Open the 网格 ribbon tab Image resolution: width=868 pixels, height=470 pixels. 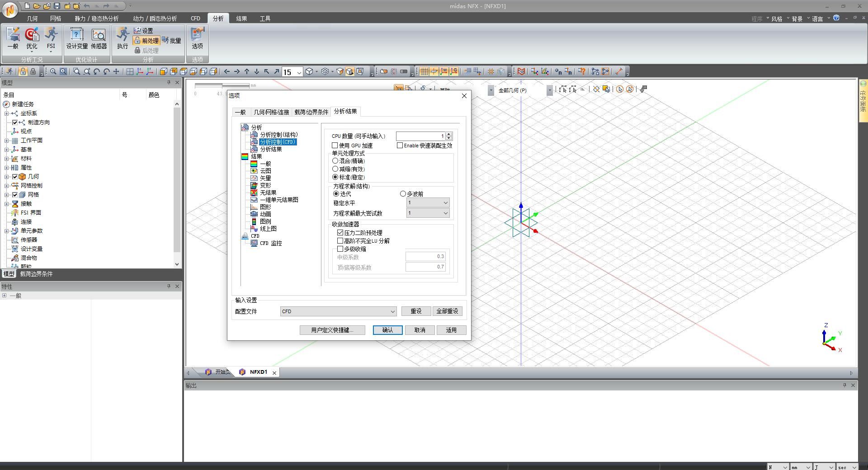tap(56, 19)
